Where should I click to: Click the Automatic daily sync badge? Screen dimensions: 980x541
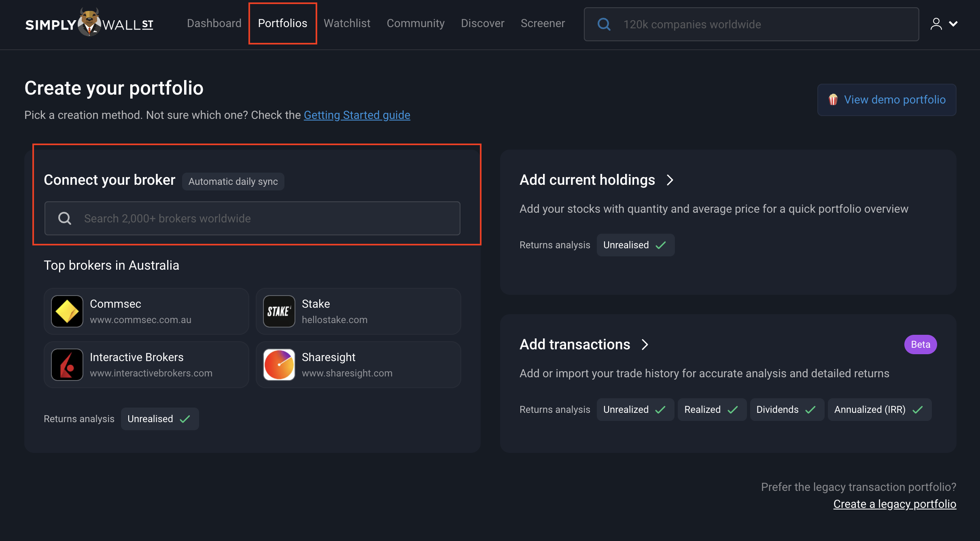coord(233,182)
